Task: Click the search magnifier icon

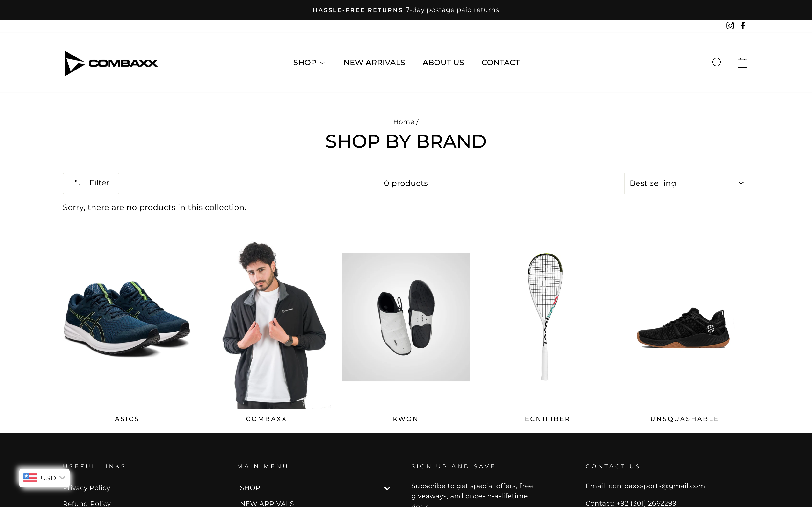Action: coord(717,63)
